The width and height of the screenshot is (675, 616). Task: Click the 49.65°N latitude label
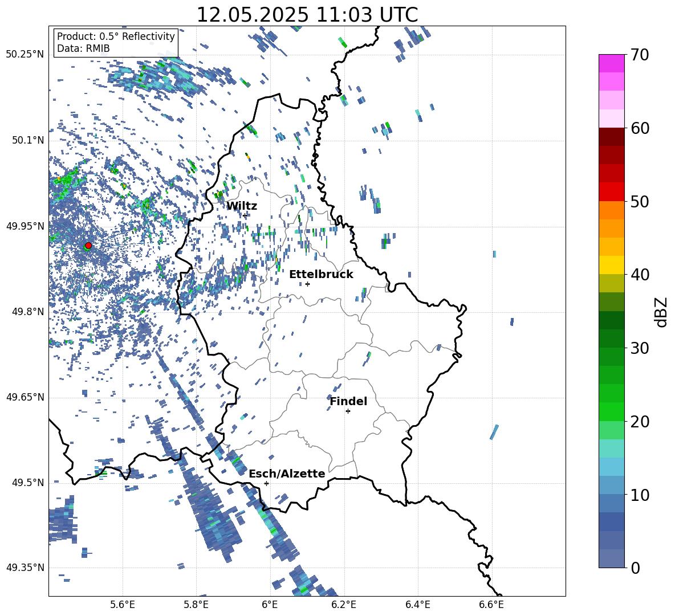[25, 397]
